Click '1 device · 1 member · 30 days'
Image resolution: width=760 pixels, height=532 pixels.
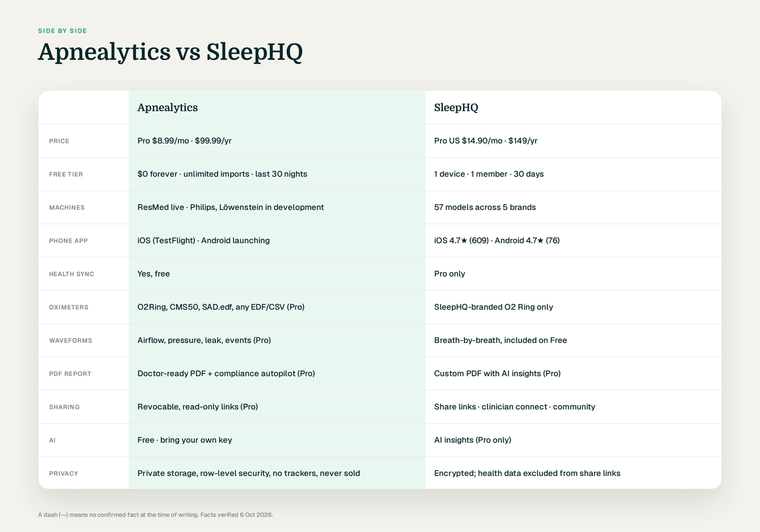[489, 174]
